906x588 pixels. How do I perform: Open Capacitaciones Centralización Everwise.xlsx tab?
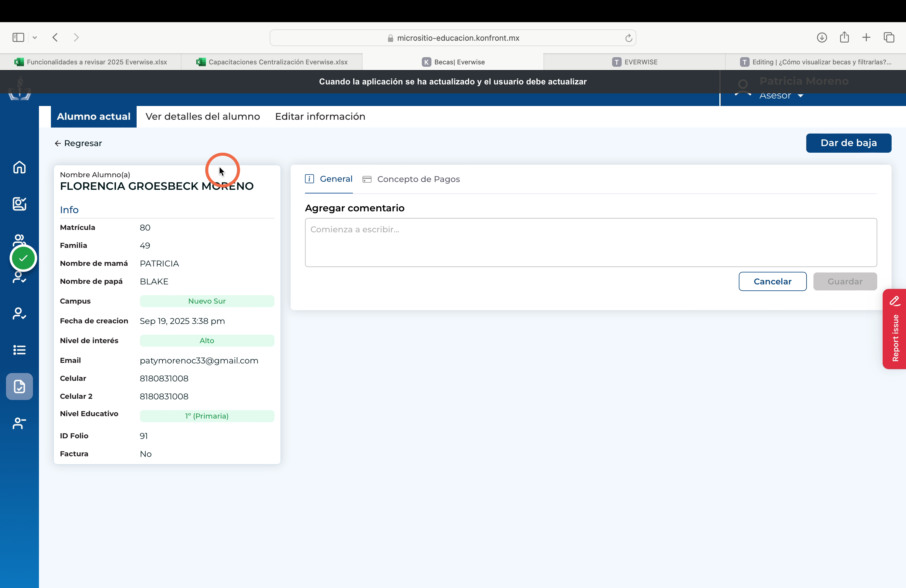tap(272, 62)
